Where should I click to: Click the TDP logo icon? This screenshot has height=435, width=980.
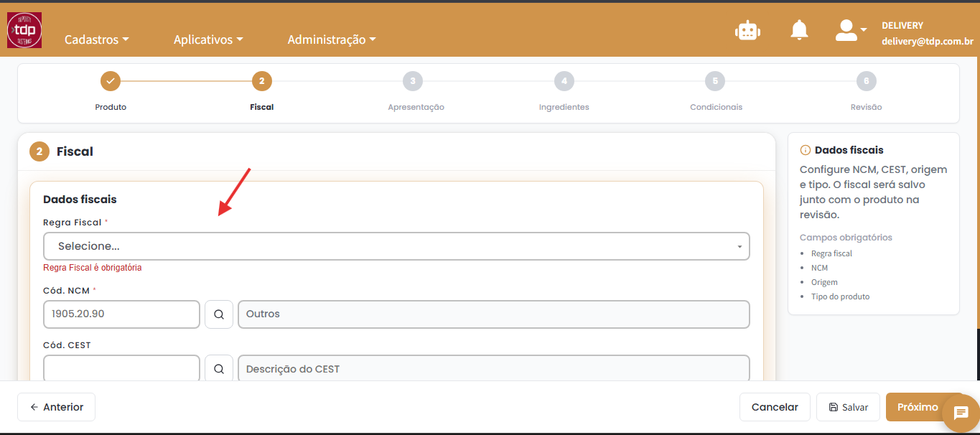24,30
